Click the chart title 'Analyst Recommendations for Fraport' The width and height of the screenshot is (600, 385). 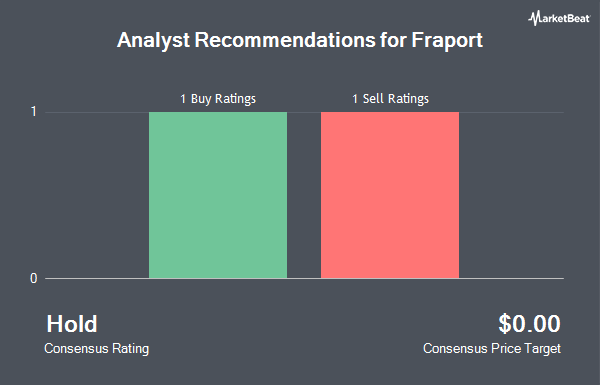[x=300, y=40]
